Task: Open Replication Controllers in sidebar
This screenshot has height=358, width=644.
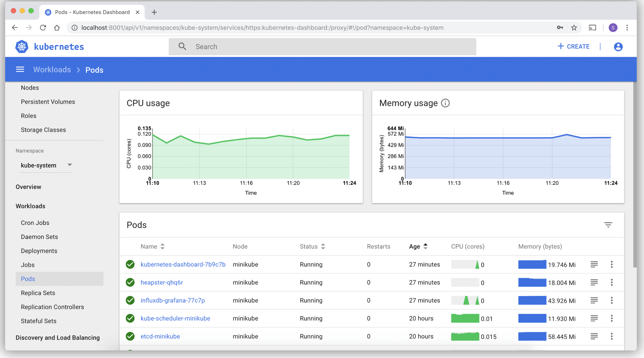Action: point(52,307)
